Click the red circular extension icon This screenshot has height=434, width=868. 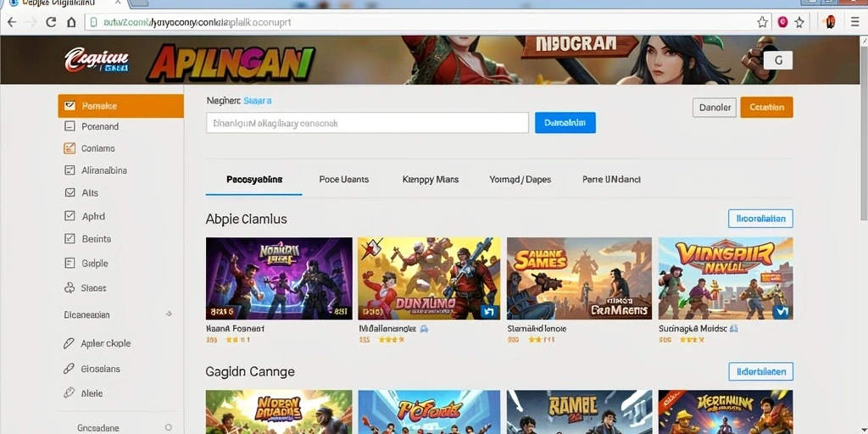(x=782, y=22)
